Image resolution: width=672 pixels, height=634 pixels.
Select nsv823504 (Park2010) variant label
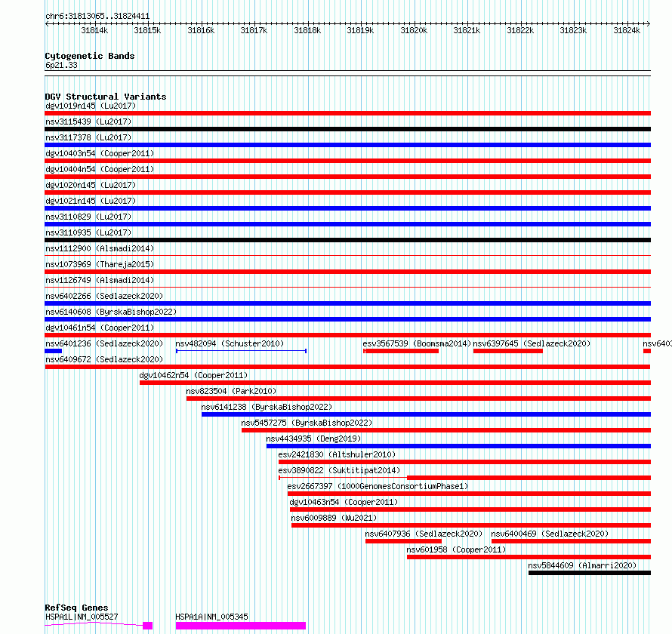coord(231,391)
